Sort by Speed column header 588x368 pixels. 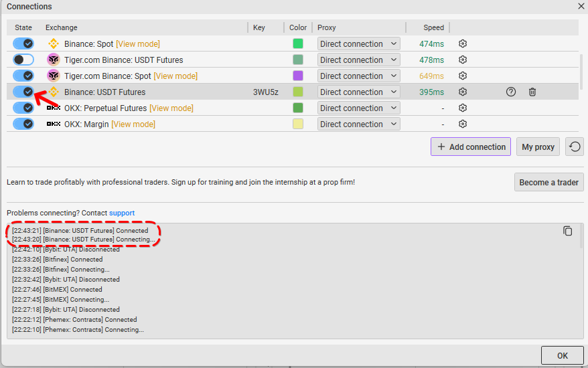pyautogui.click(x=433, y=27)
